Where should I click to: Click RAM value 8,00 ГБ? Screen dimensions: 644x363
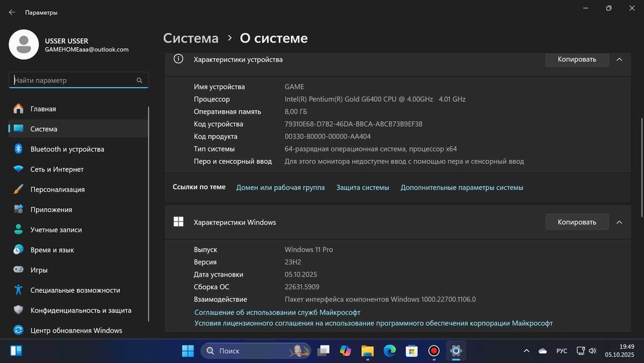point(296,112)
